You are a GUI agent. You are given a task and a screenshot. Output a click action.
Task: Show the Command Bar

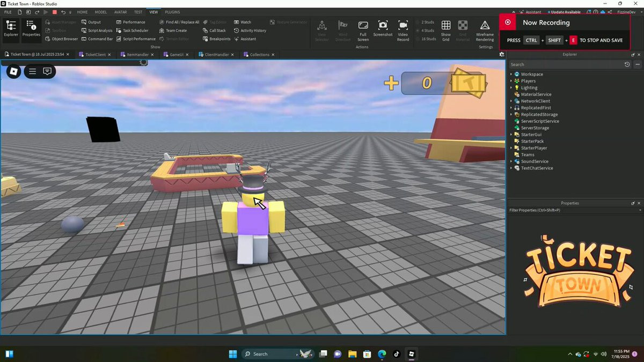[97, 39]
